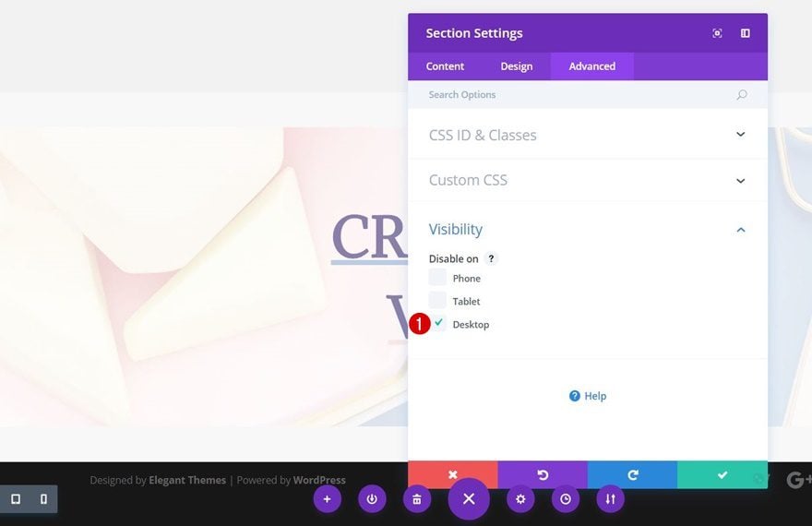812x526 pixels.
Task: Click the snap modal to sidebar icon
Action: [746, 33]
